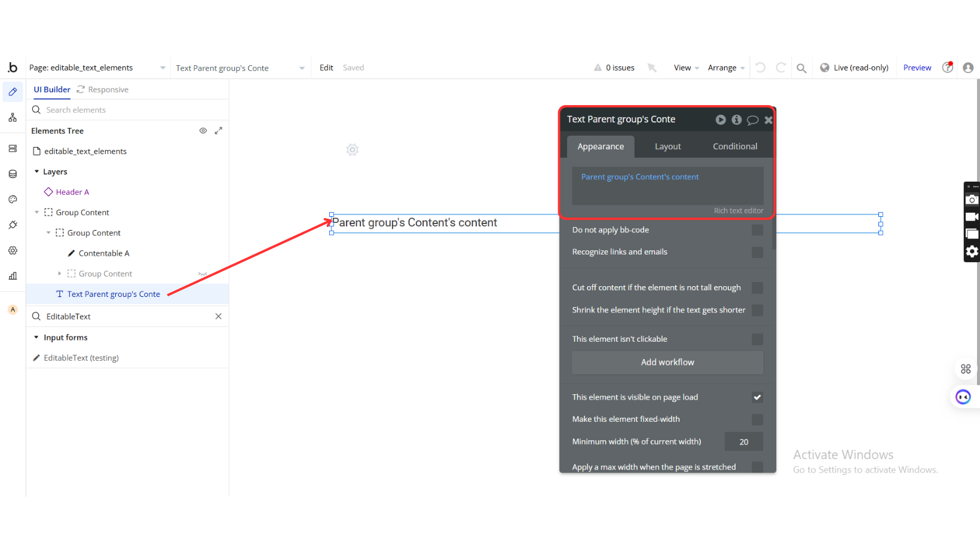Open the Arrange dropdown menu

tap(725, 68)
